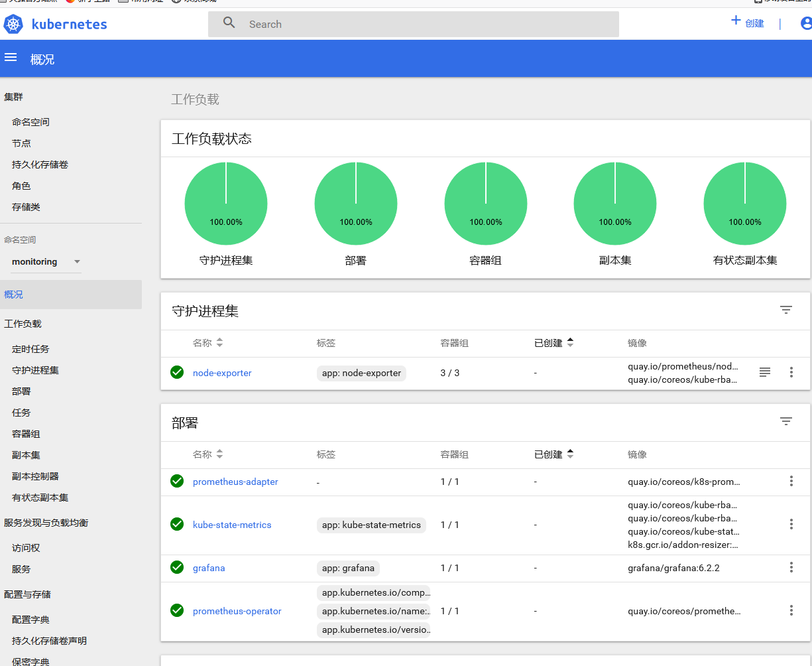Image resolution: width=812 pixels, height=666 pixels.
Task: Click green status check for kube-state-metrics
Action: (x=177, y=524)
